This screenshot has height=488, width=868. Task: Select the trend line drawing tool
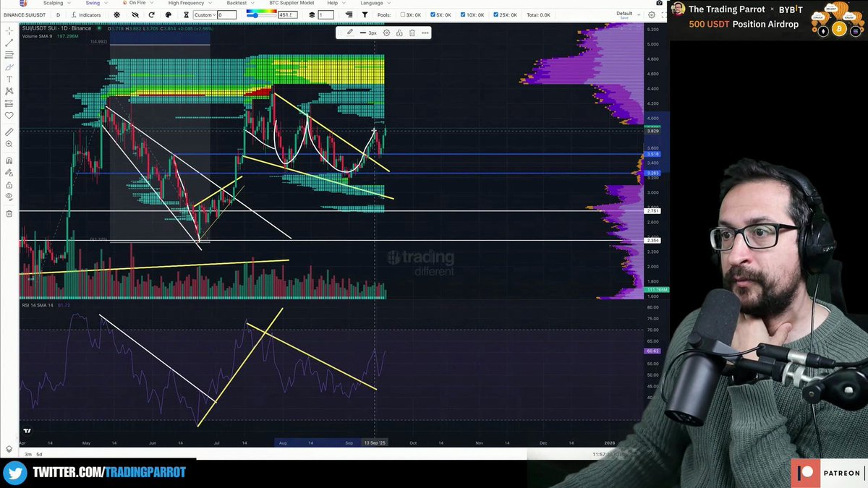pos(9,43)
